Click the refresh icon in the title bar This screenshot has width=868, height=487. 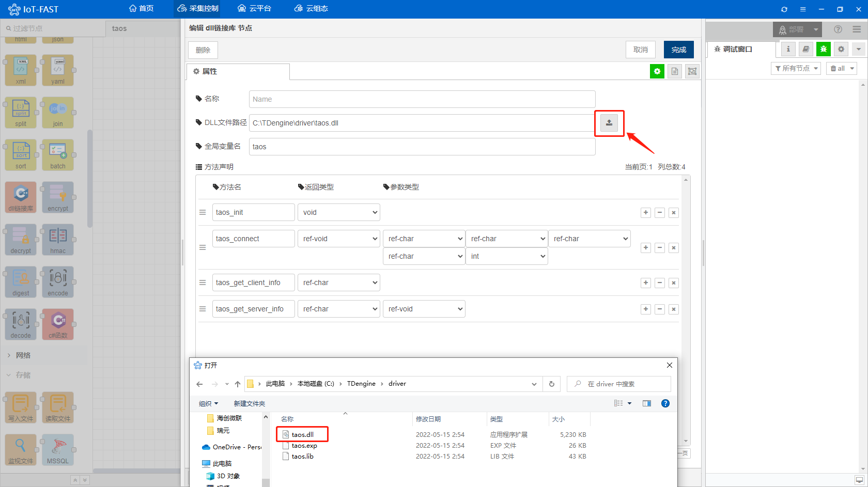pos(784,9)
